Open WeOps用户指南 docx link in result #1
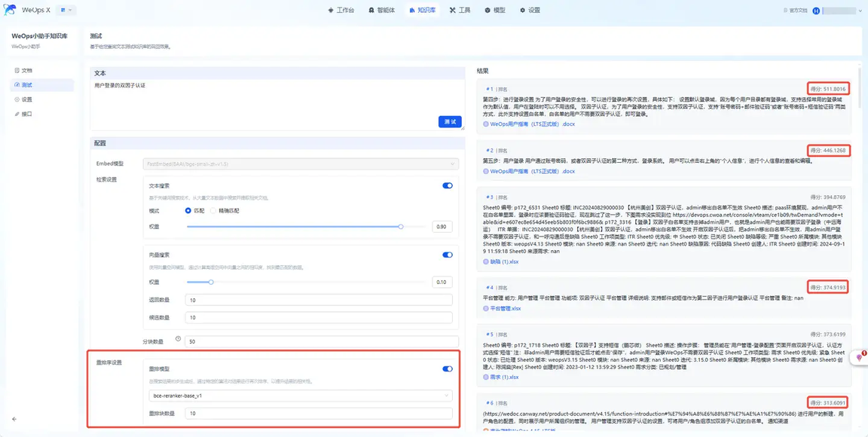 click(x=533, y=124)
